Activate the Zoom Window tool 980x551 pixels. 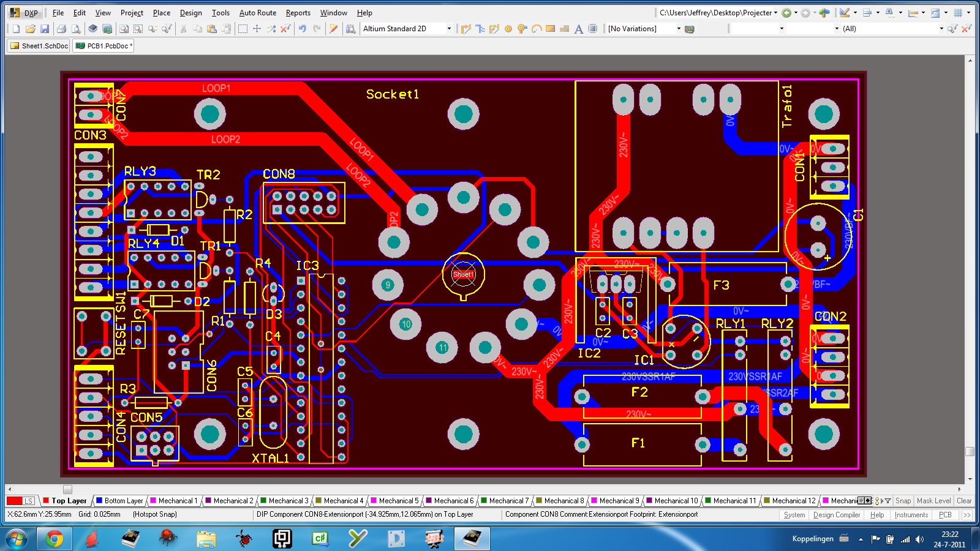(x=138, y=28)
